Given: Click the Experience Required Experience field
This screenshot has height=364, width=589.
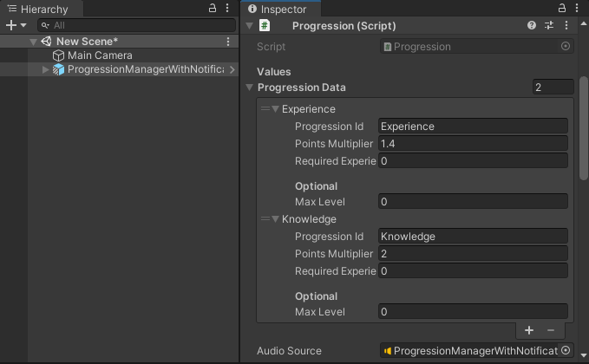Looking at the screenshot, I should [x=473, y=161].
